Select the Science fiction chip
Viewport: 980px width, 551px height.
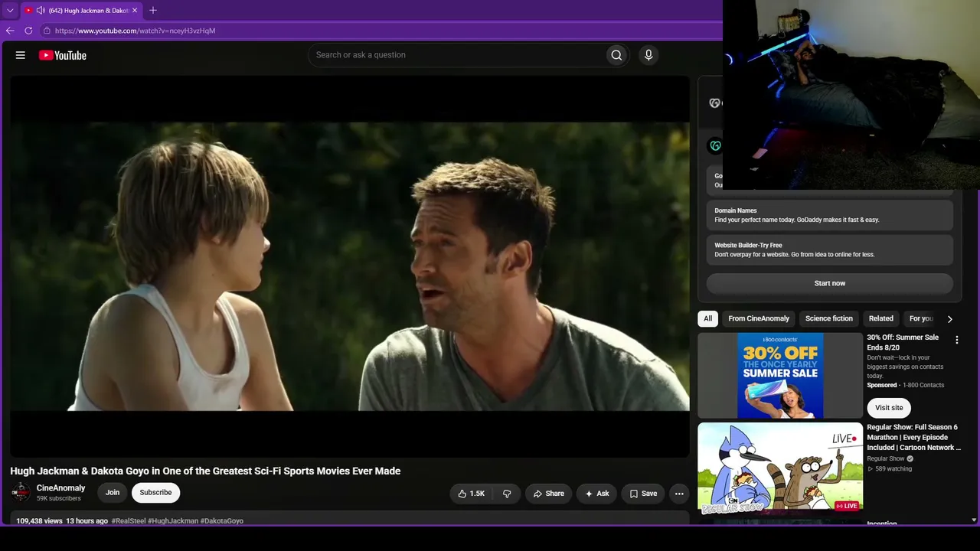pos(829,319)
